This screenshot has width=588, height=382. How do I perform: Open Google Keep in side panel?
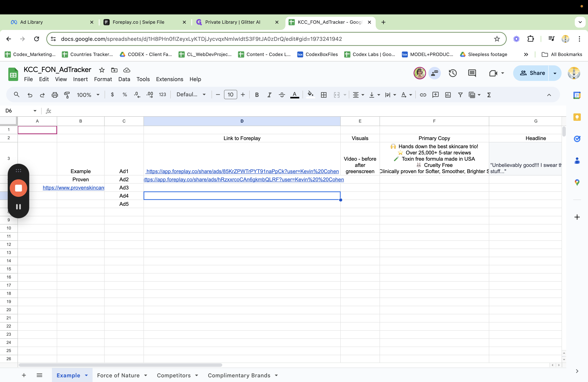tap(577, 117)
